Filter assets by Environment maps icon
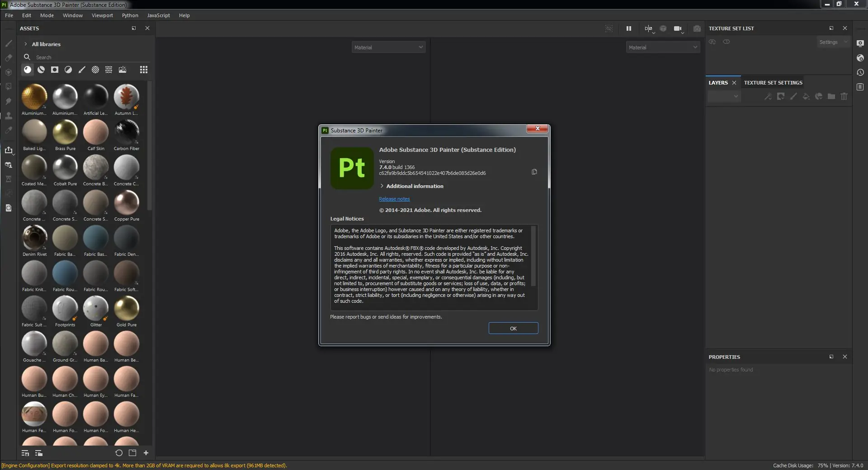 123,70
